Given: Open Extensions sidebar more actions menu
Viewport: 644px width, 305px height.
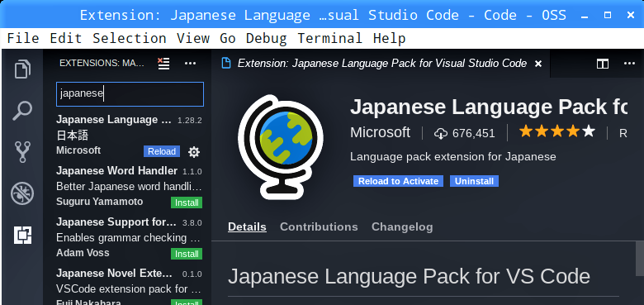Looking at the screenshot, I should click(190, 64).
